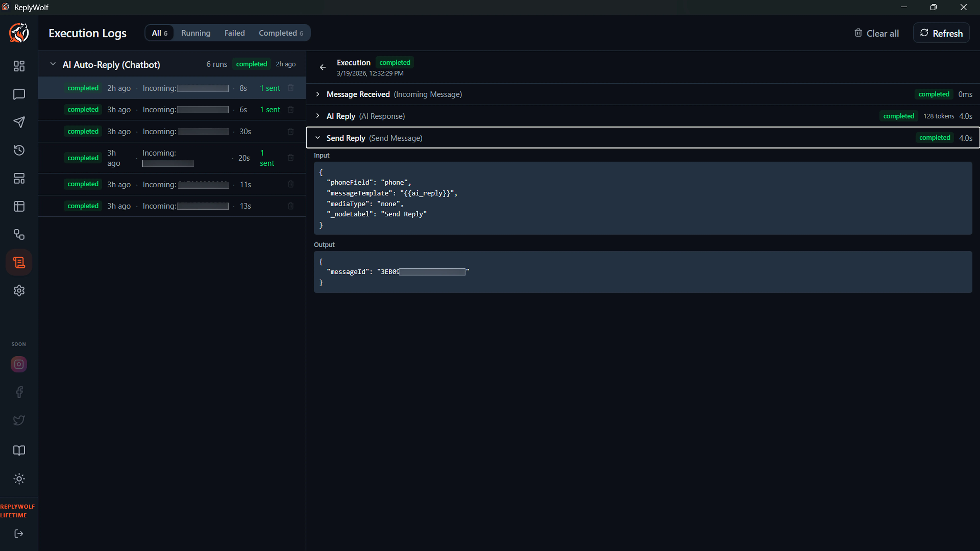Click the "0ms" duration on Message Received
The height and width of the screenshot is (551, 980).
coord(965,94)
